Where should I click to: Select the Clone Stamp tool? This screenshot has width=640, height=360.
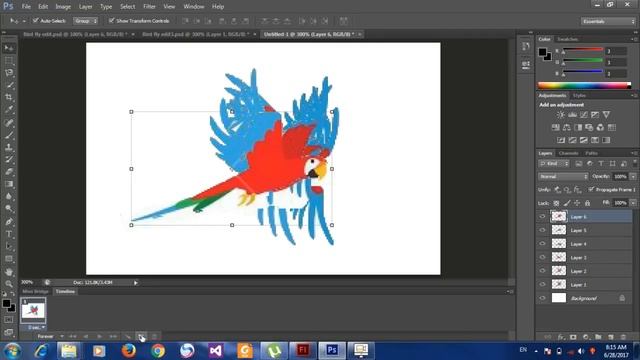point(9,147)
